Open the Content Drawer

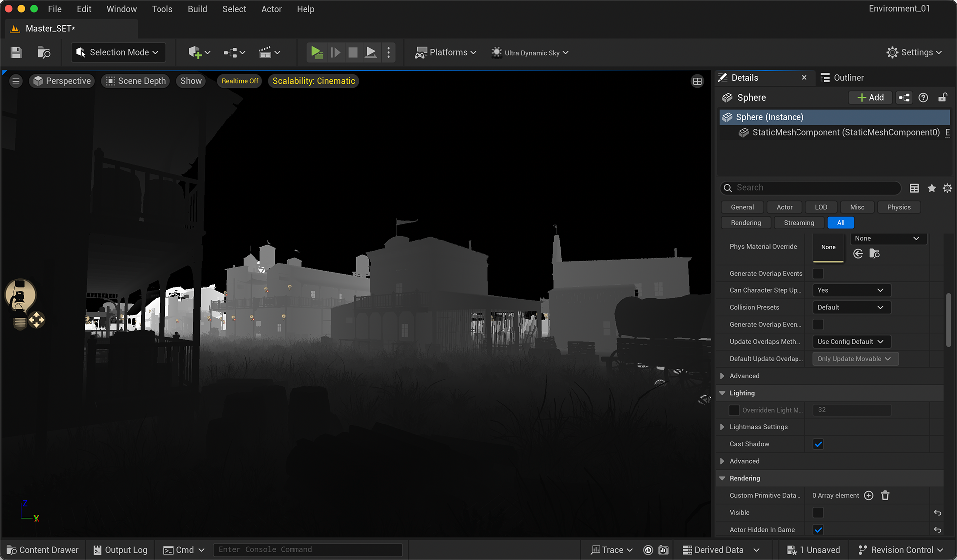[x=43, y=550]
